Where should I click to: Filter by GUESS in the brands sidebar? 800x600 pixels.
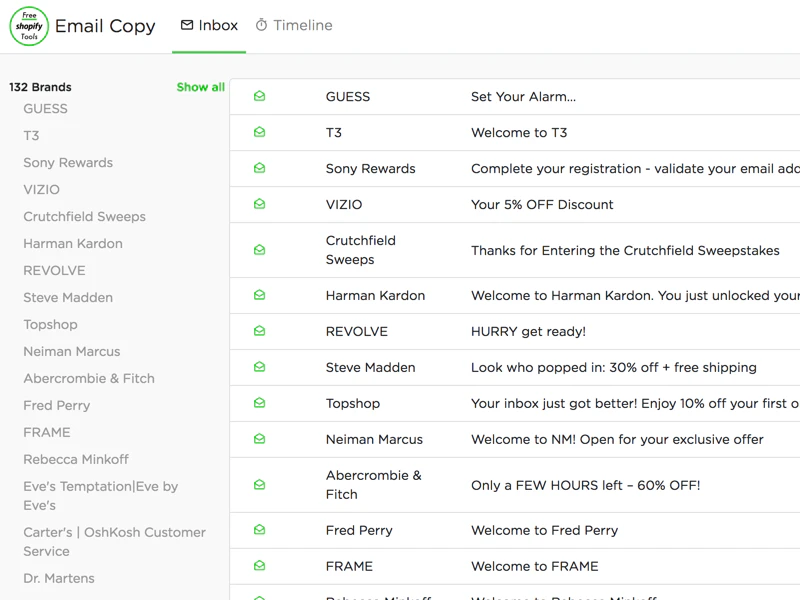[x=45, y=109]
